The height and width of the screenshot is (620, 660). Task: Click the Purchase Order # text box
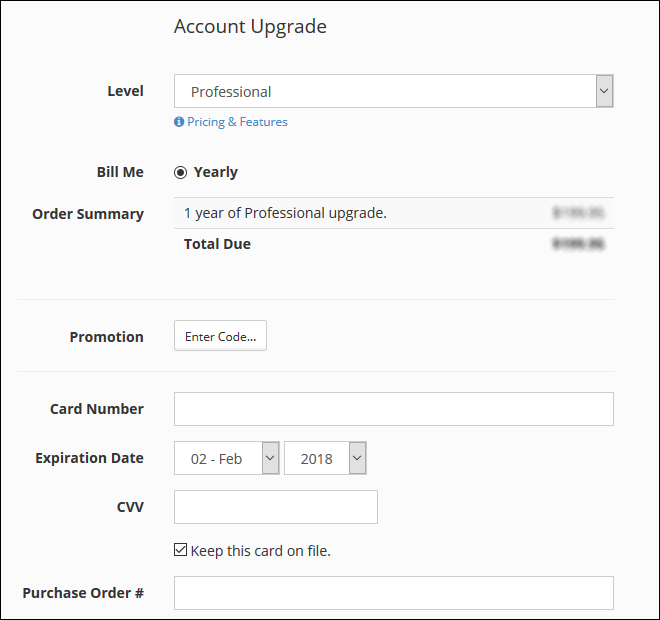(393, 593)
